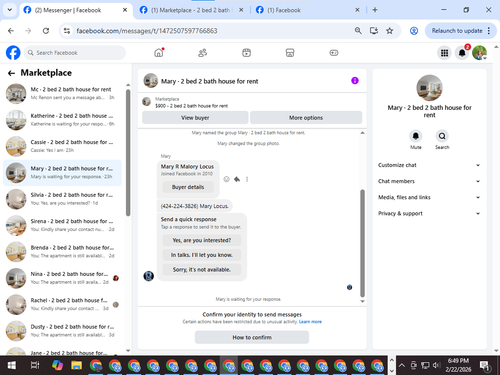500x375 pixels.
Task: Open the Brenda conversation
Action: click(x=62, y=251)
